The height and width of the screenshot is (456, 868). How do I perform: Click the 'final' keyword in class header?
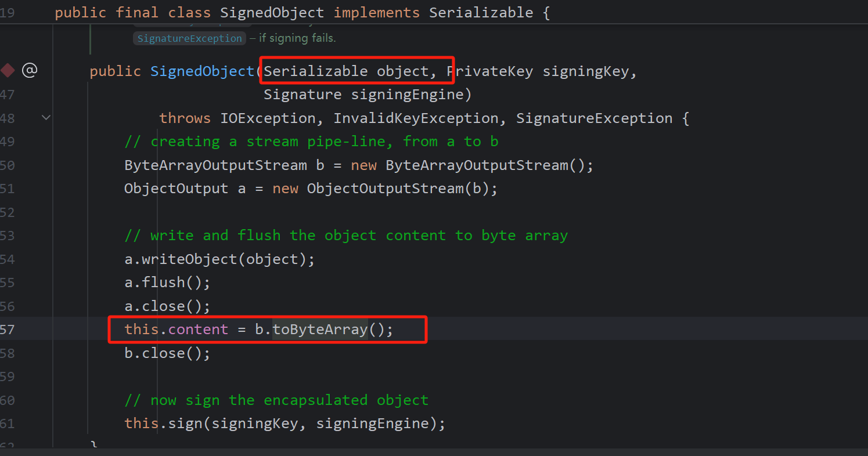pos(137,13)
